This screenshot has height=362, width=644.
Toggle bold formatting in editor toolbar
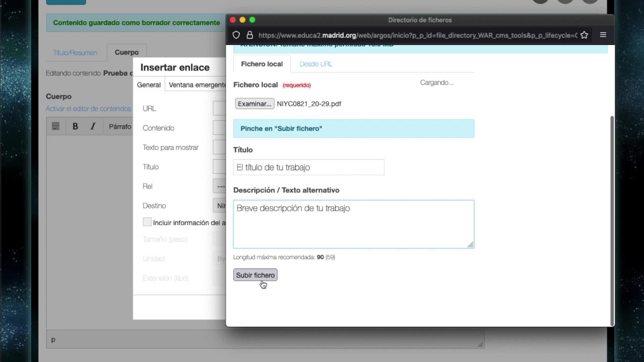[75, 126]
